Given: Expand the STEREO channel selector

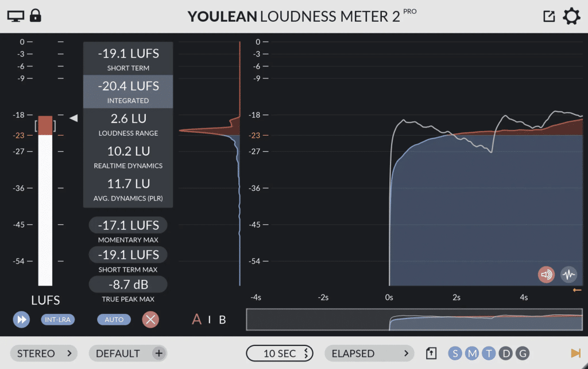Looking at the screenshot, I should 44,353.
